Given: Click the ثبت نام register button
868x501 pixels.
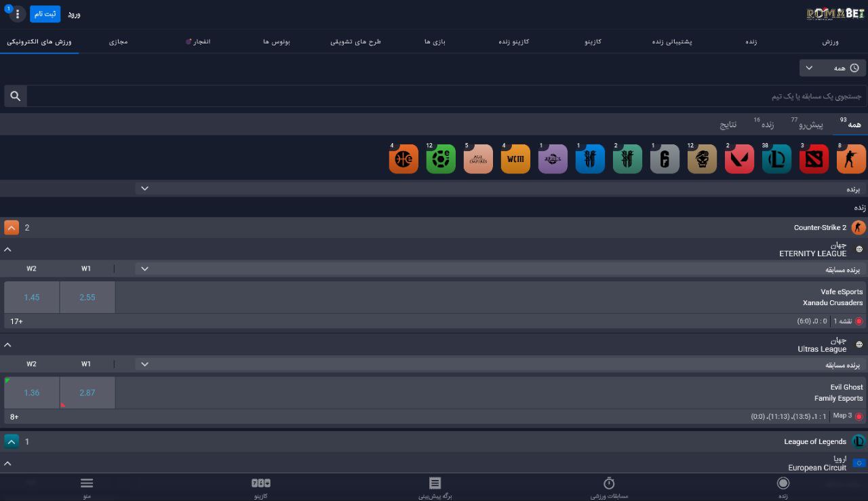Looking at the screenshot, I should (45, 14).
